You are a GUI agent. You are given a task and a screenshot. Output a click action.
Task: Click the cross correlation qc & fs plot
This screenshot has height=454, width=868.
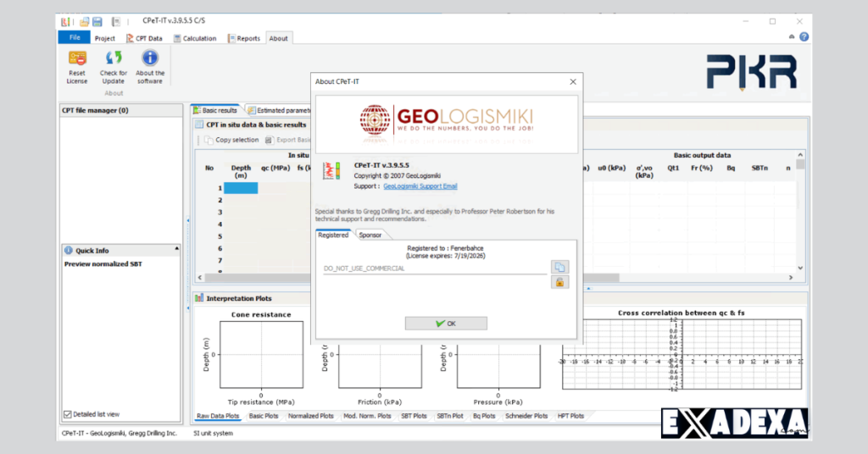point(682,354)
